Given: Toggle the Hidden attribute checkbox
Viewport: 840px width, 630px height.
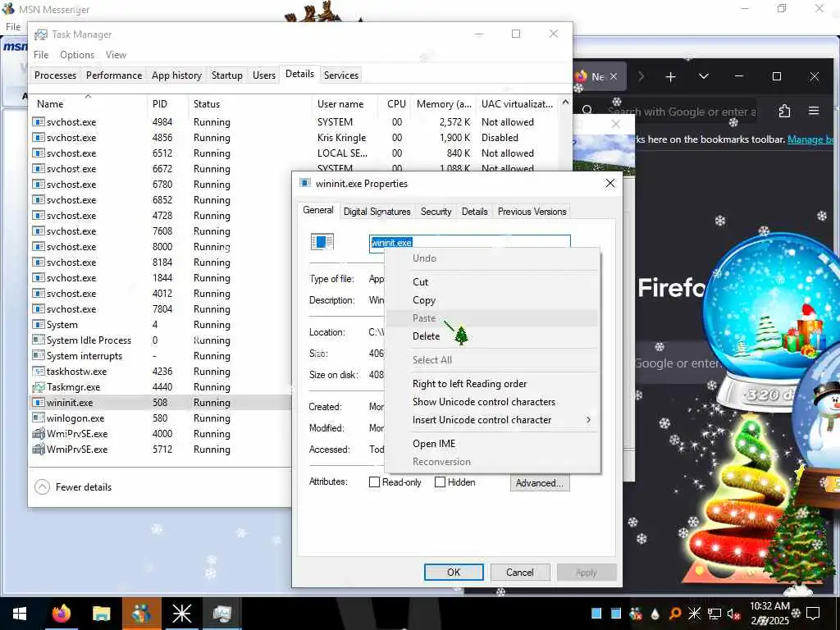Looking at the screenshot, I should [x=440, y=482].
